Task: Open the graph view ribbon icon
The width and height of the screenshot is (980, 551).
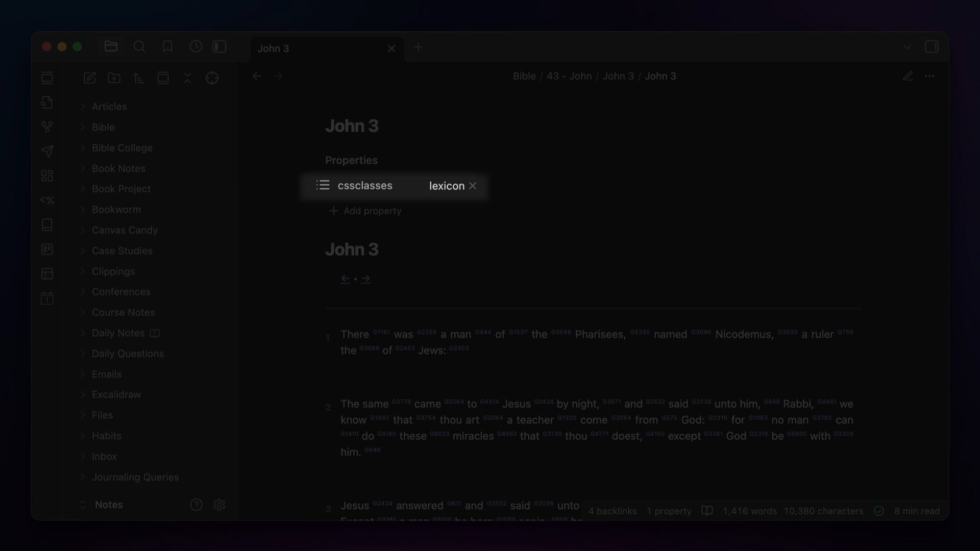Action: [47, 127]
